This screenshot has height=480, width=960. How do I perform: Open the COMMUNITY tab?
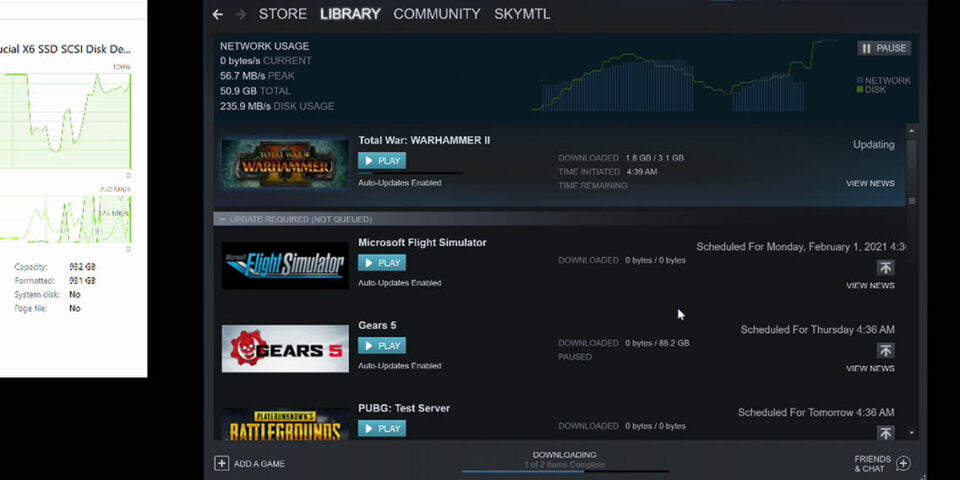pyautogui.click(x=437, y=14)
